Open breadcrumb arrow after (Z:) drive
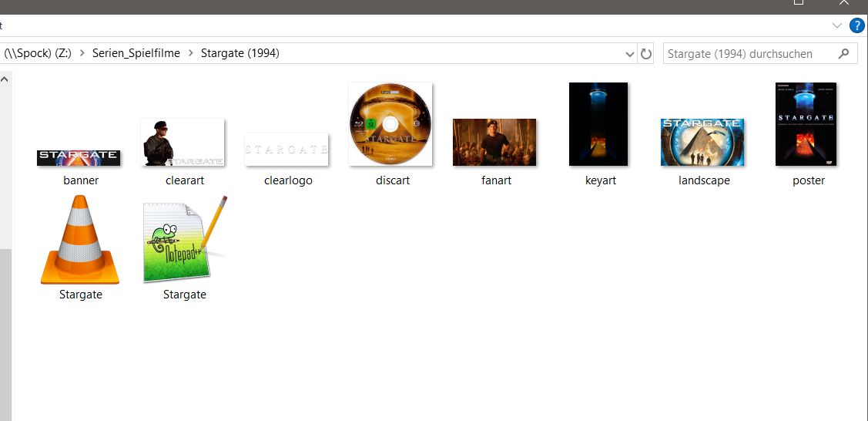 82,53
